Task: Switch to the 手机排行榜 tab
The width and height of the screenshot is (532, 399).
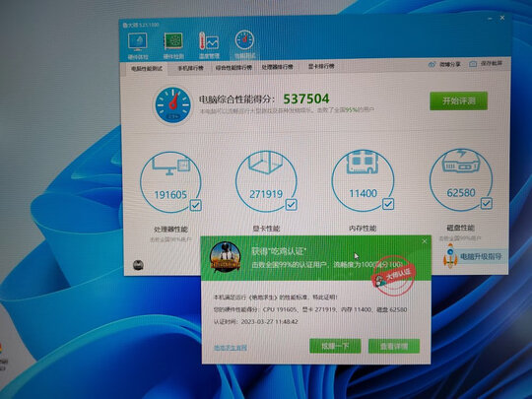Action: [x=190, y=68]
